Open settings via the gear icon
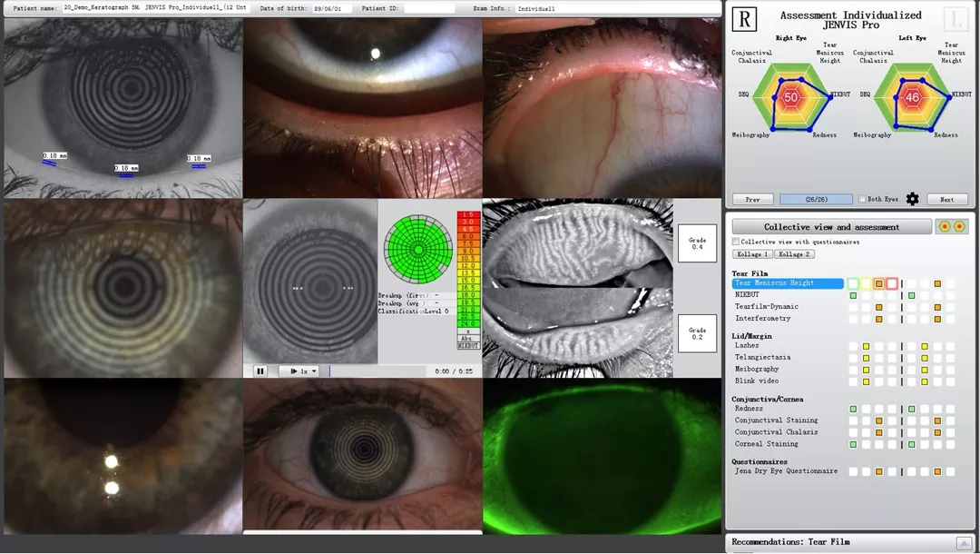This screenshot has height=554, width=980. [912, 199]
